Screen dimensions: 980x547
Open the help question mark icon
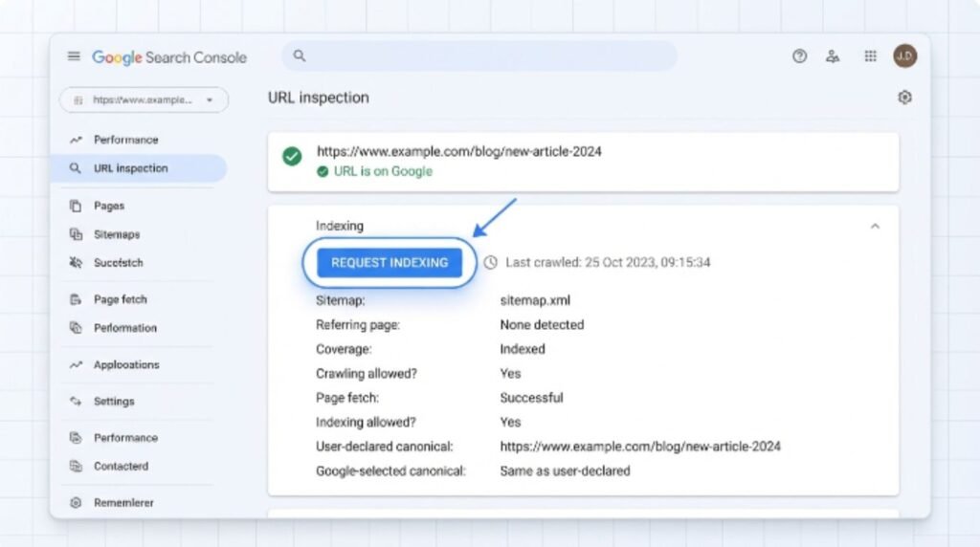point(799,56)
